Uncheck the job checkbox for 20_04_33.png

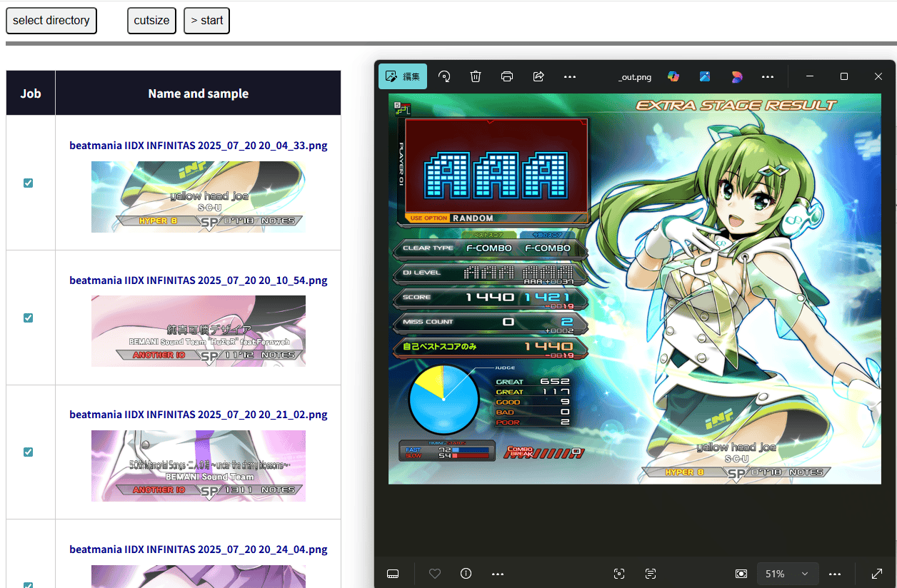[x=29, y=183]
